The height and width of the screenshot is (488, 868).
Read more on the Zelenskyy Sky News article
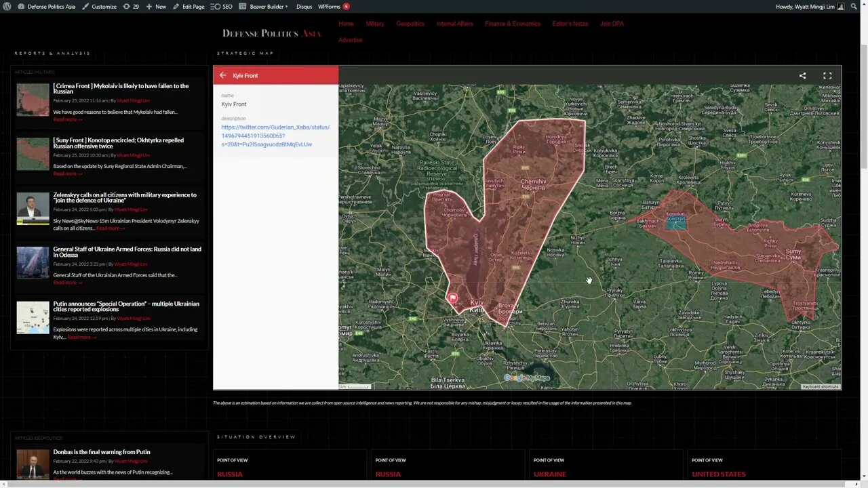point(111,228)
